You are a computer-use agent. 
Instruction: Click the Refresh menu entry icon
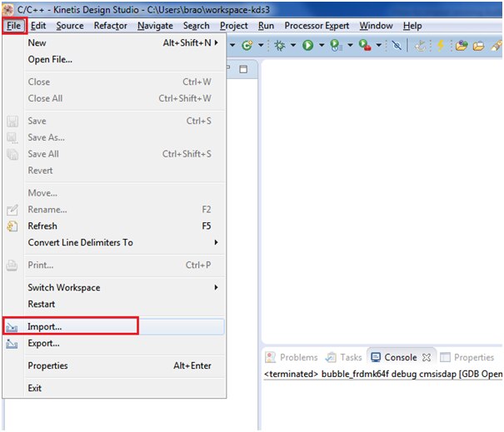[x=12, y=226]
